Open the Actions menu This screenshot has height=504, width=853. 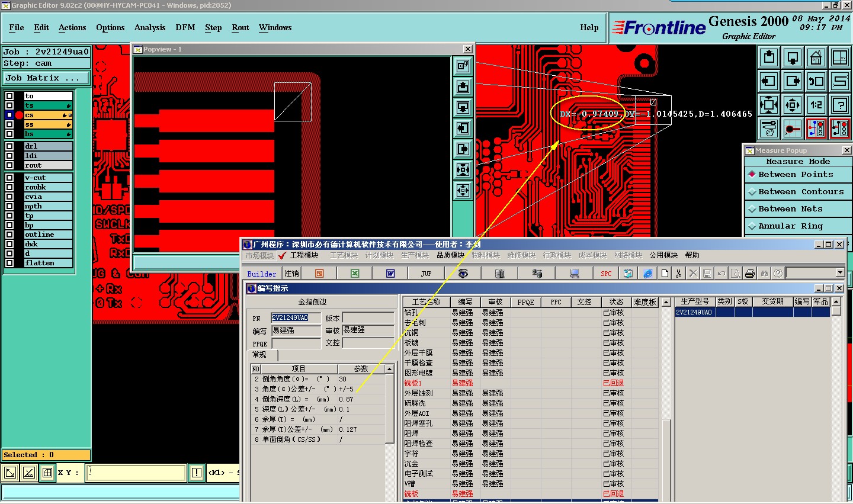click(72, 28)
